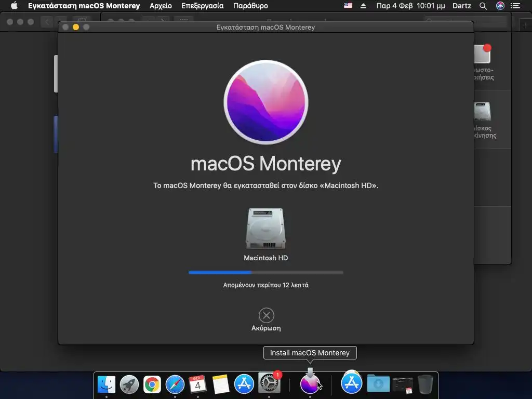The width and height of the screenshot is (532, 399).
Task: Click the macOS Monterey logo image
Action: tap(266, 102)
